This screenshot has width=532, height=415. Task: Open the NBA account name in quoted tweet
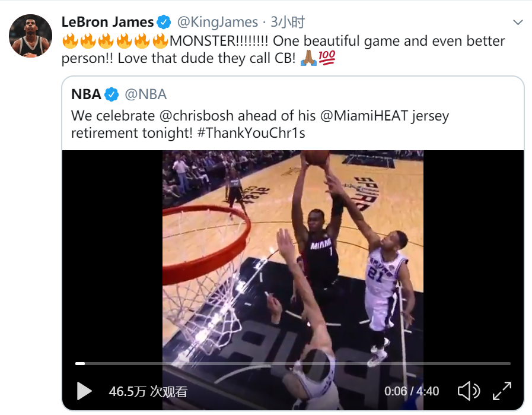pos(86,94)
